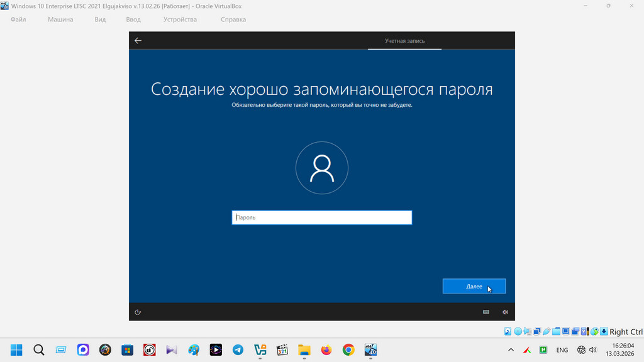The width and height of the screenshot is (644, 362).
Task: Select the Учетная запись tab
Action: 404,41
